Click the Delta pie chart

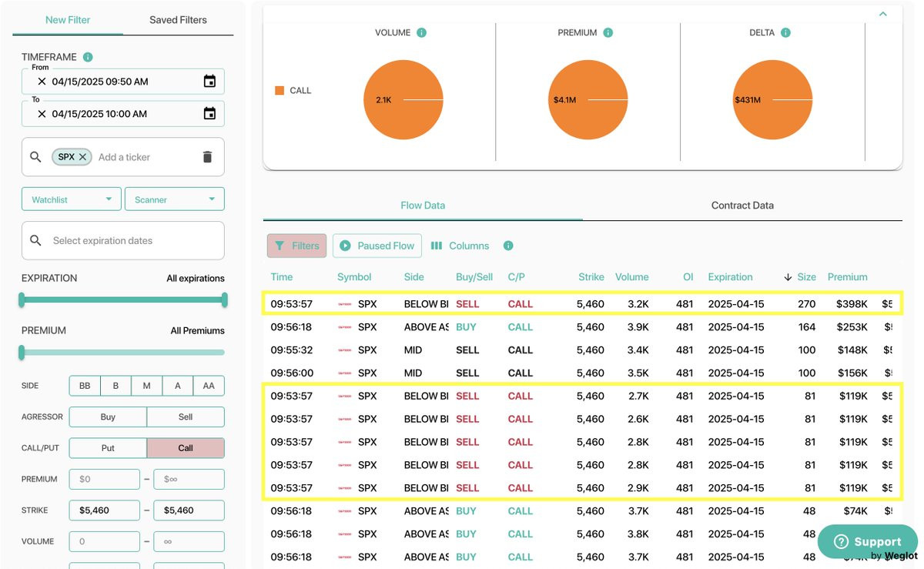(773, 100)
